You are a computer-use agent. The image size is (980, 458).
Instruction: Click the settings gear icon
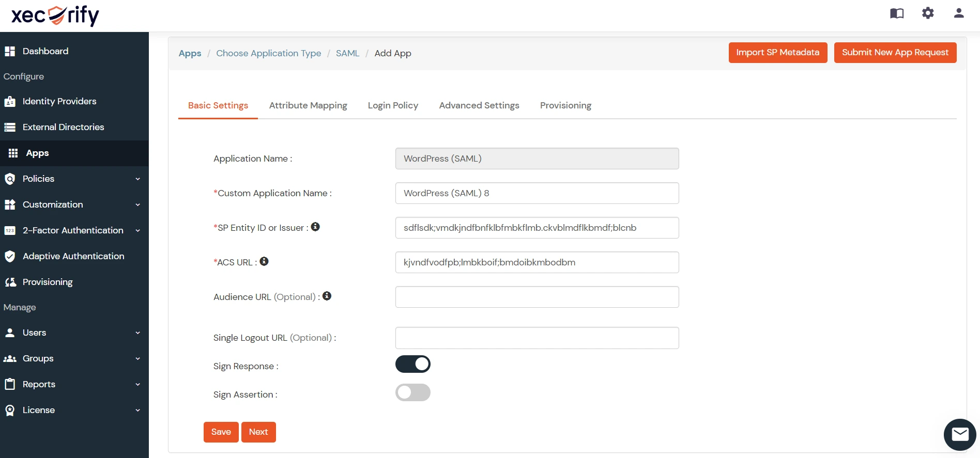[x=928, y=13]
